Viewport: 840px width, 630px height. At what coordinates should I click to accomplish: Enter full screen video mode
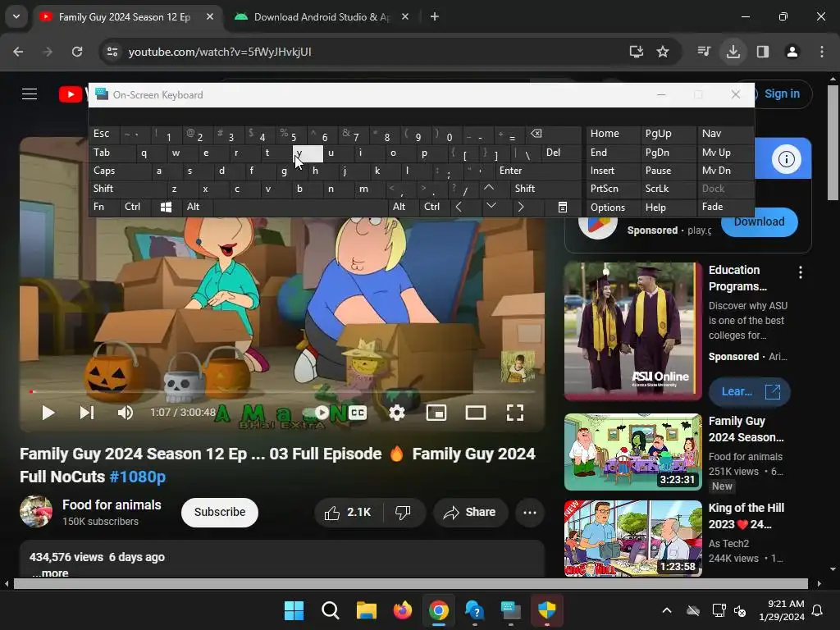pos(515,413)
